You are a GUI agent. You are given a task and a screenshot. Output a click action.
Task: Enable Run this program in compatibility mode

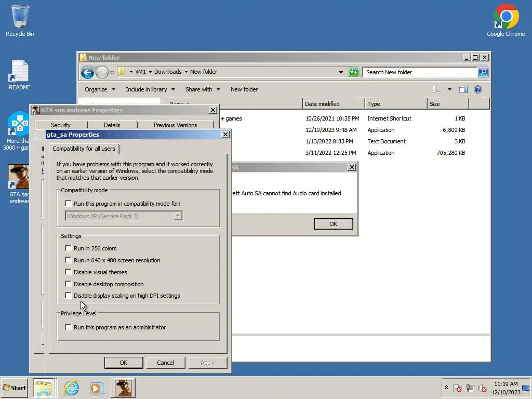68,204
